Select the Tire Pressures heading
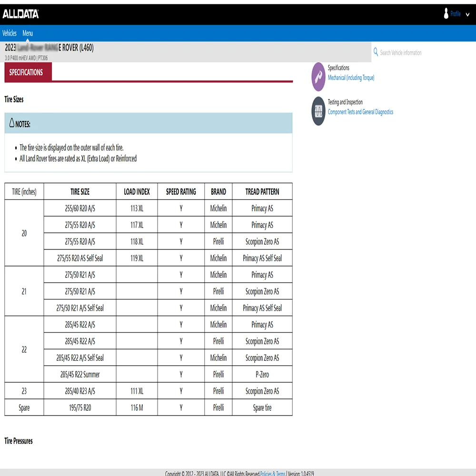The height and width of the screenshot is (476, 476). coord(19,441)
